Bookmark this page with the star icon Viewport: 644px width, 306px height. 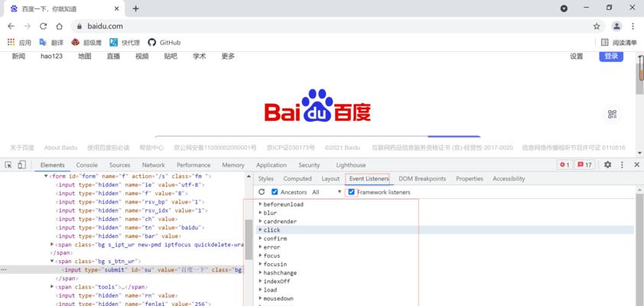click(597, 26)
